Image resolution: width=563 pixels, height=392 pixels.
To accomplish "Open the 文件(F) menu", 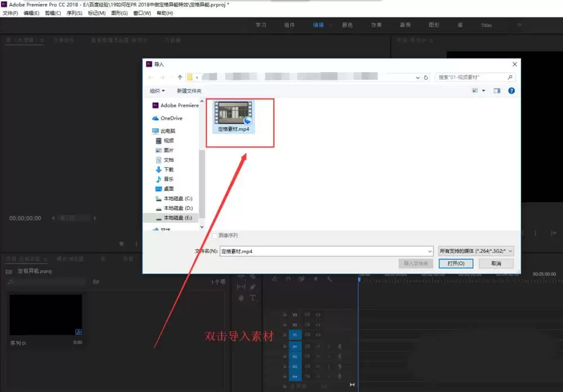I will point(11,13).
